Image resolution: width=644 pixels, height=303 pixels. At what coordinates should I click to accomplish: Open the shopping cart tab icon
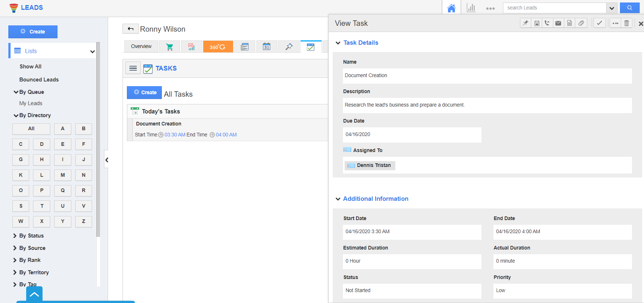[169, 47]
